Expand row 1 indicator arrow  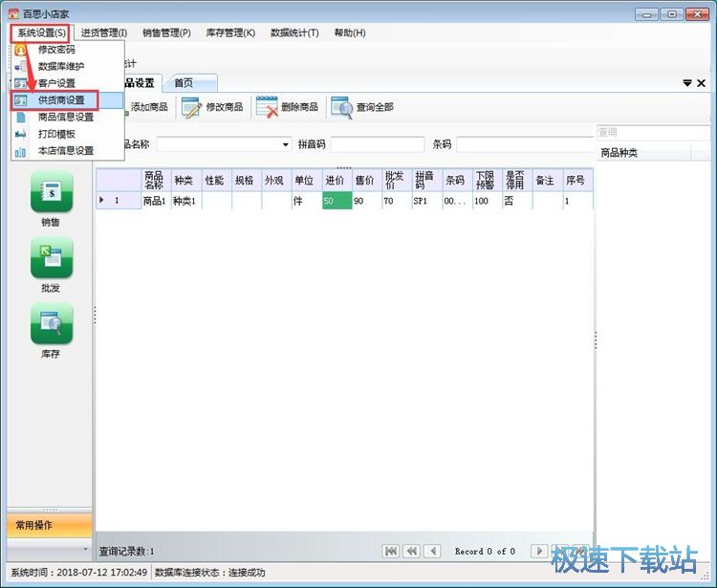(101, 200)
